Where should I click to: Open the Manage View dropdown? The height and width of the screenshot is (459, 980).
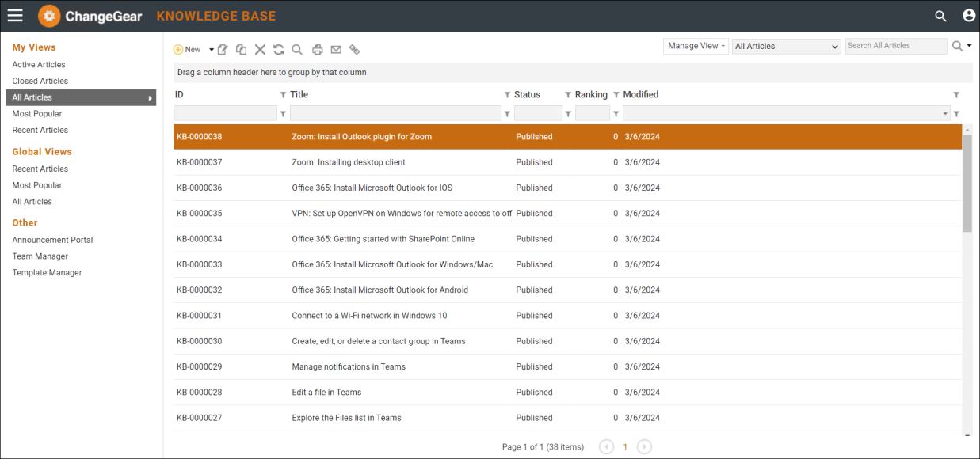[x=696, y=46]
